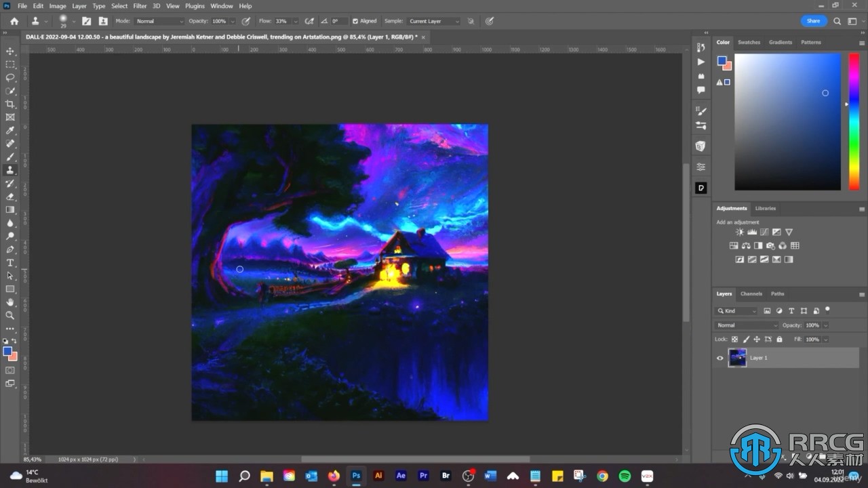
Task: Select the Brush tool in the toolbar
Action: 10,157
